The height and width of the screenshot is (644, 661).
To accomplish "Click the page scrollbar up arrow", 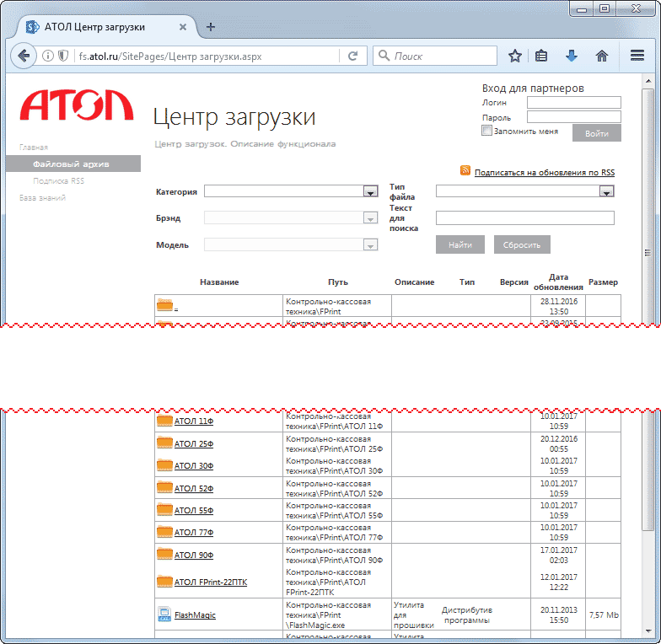I will (648, 80).
